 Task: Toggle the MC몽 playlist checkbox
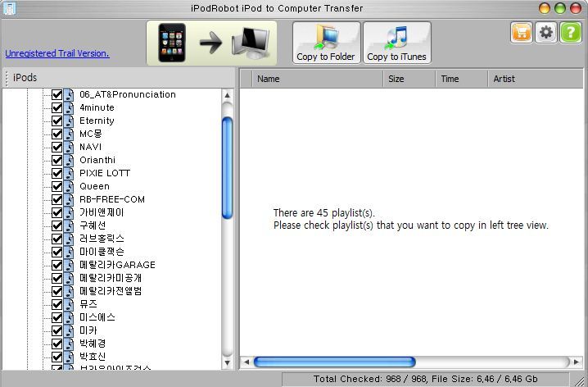click(57, 134)
